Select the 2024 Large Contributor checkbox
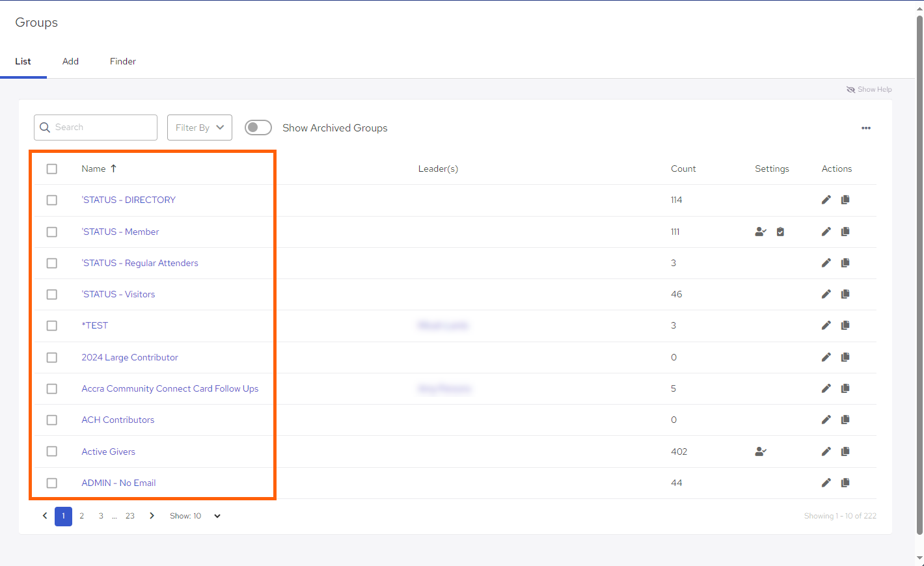 pyautogui.click(x=52, y=358)
